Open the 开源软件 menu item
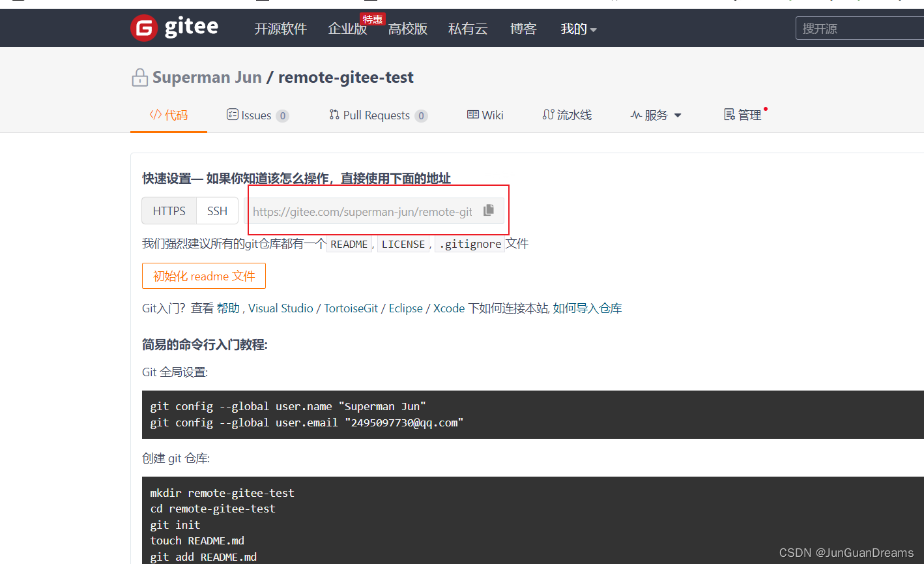The width and height of the screenshot is (924, 564). pos(280,29)
